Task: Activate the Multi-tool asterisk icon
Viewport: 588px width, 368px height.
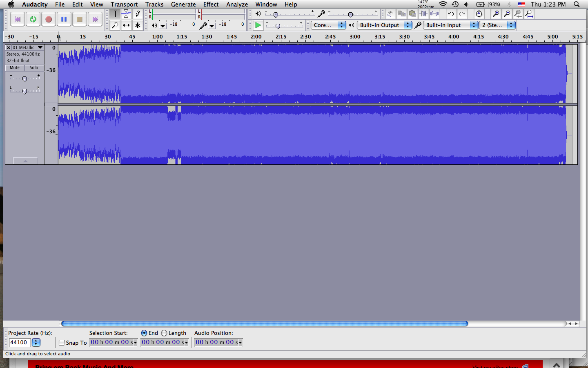Action: coord(138,25)
